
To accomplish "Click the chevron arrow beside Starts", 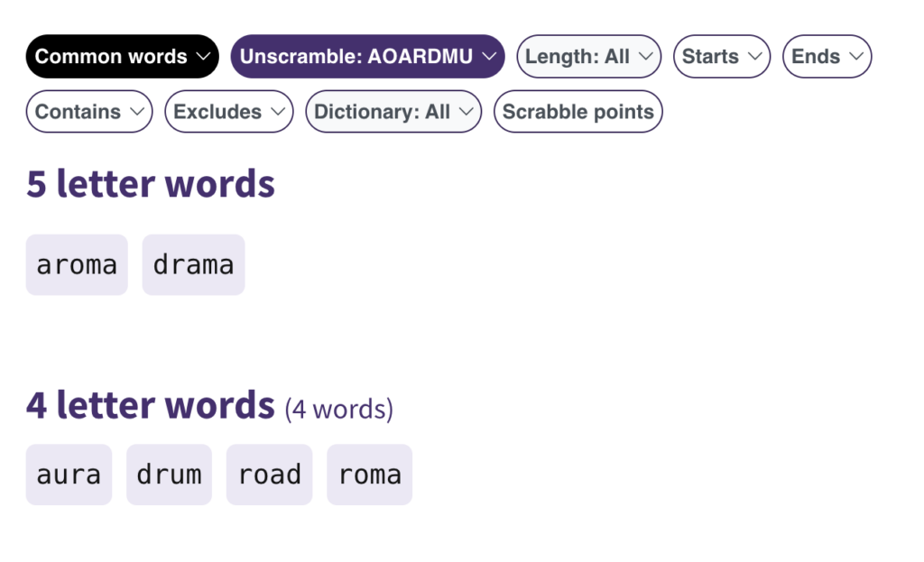I will pos(754,57).
